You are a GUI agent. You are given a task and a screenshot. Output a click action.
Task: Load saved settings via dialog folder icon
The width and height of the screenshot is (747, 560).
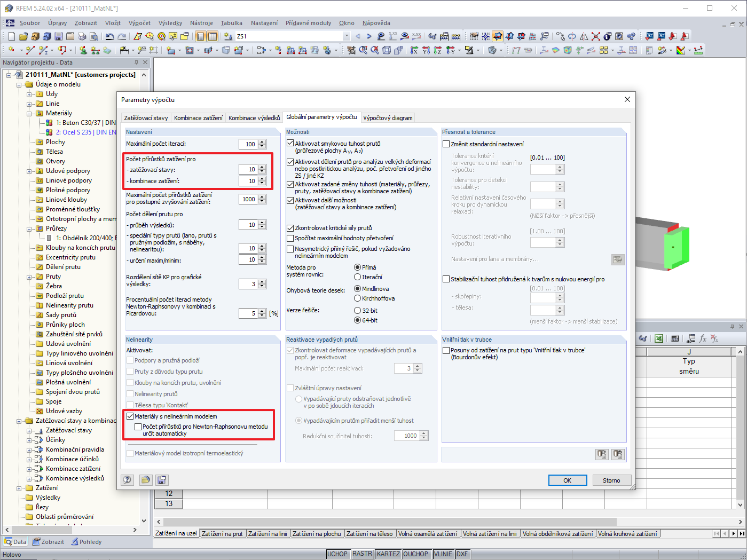tap(145, 479)
